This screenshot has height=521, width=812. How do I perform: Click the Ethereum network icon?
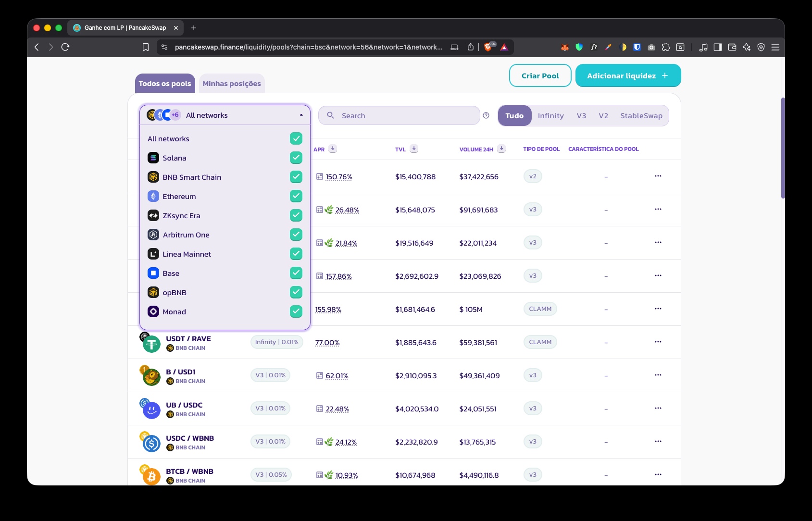pos(153,196)
